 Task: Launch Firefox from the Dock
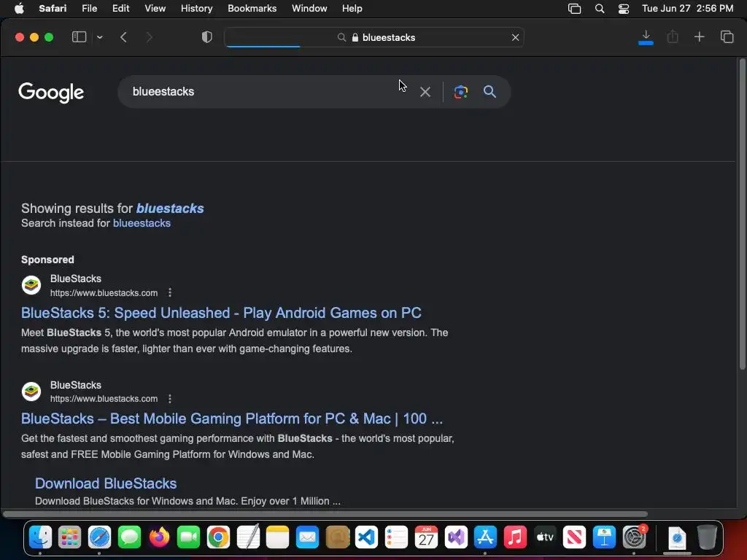159,537
